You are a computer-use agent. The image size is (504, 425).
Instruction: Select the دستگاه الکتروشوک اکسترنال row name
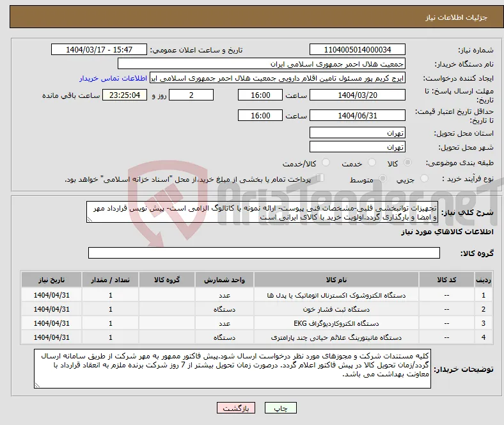click(336, 295)
